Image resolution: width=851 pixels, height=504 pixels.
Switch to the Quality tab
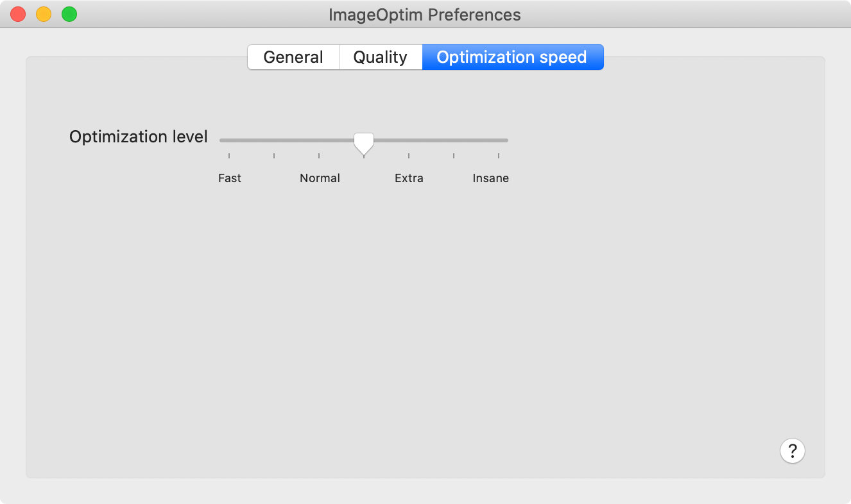(x=381, y=57)
